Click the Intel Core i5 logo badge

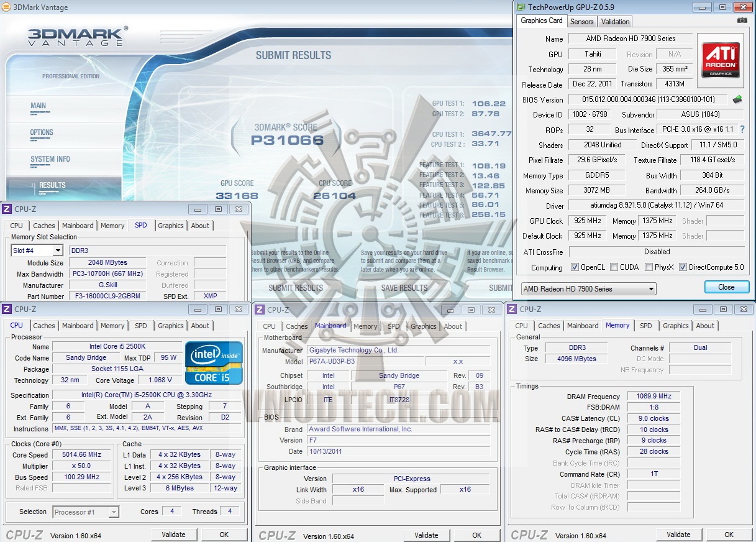coord(214,362)
